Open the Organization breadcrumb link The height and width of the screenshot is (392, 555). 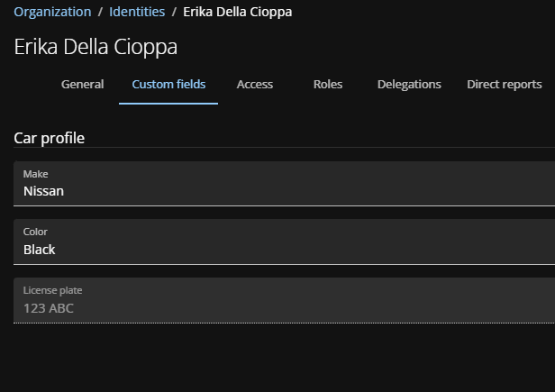tap(52, 12)
